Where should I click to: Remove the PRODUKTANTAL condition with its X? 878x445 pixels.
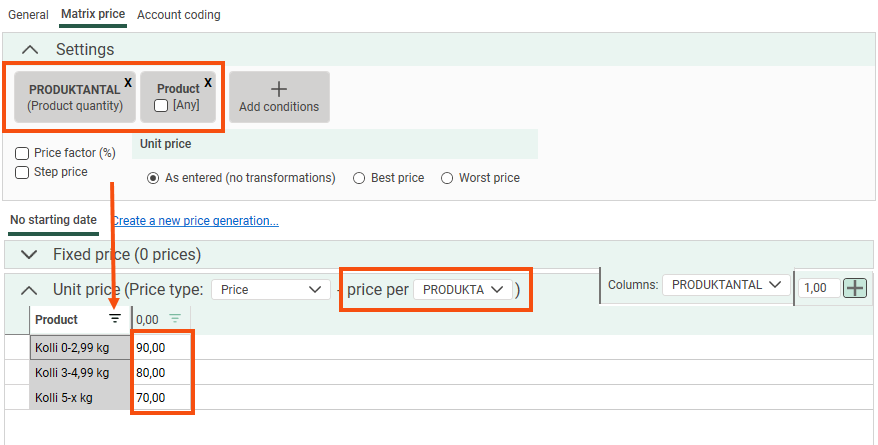[128, 83]
